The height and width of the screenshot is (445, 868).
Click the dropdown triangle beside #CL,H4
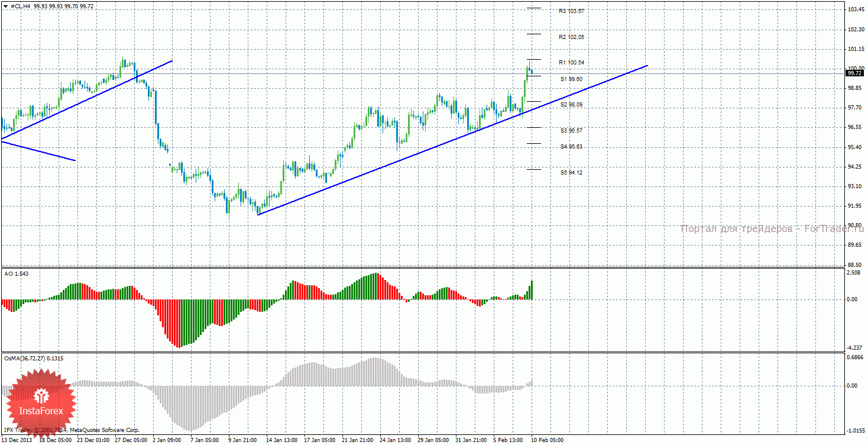5,6
